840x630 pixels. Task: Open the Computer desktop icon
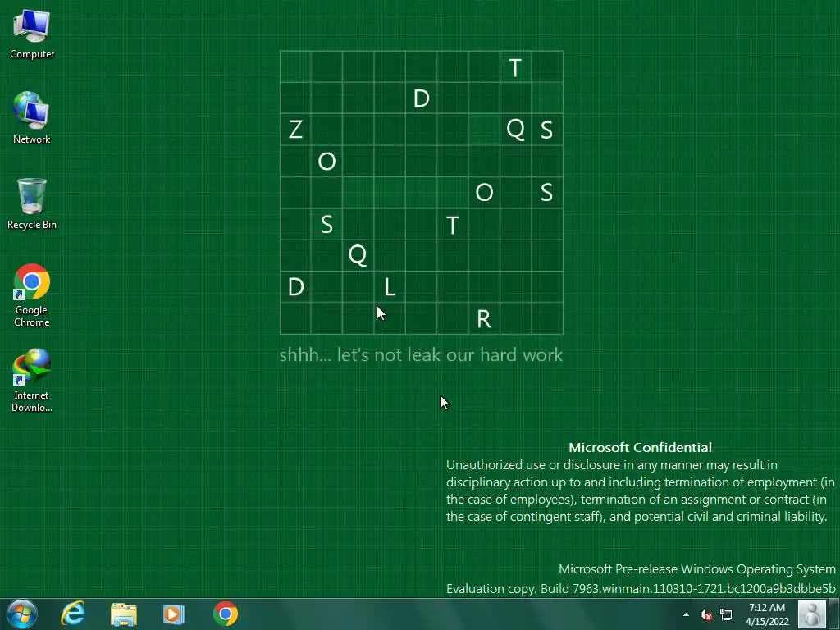32,34
